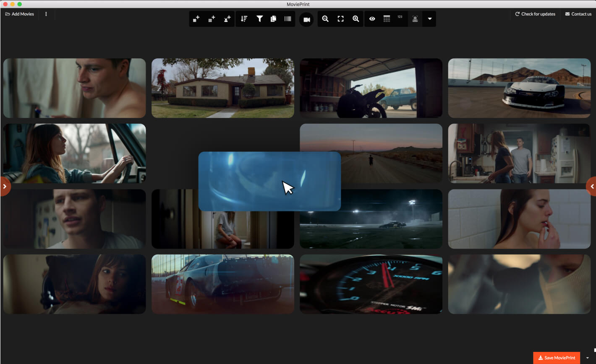Viewport: 596px width, 364px height.
Task: Select the white race car thumbnail
Action: 519,88
